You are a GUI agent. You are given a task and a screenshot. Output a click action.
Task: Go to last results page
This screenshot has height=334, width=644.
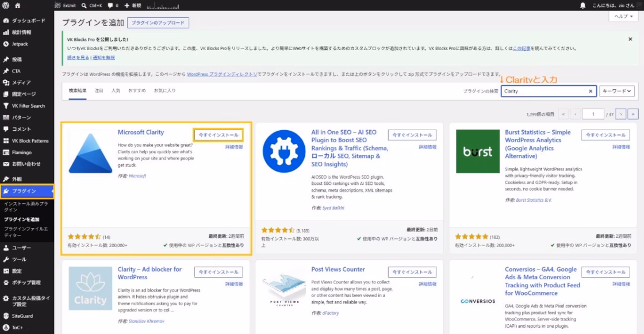click(x=633, y=114)
